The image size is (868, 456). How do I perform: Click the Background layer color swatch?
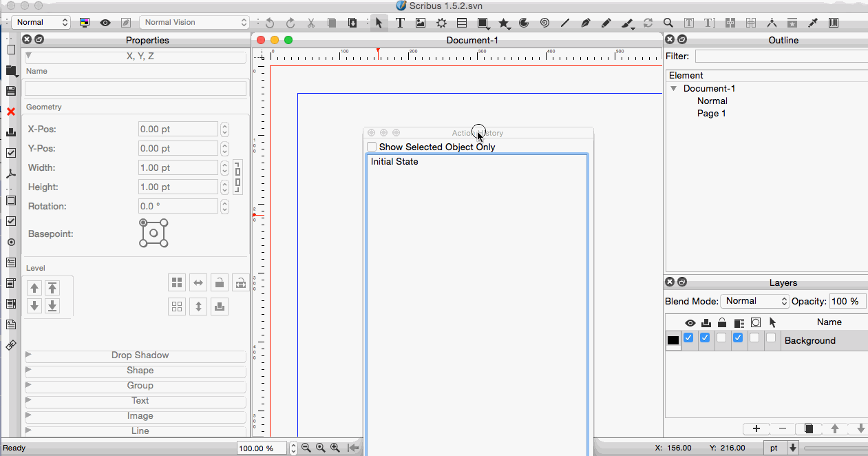(x=673, y=340)
